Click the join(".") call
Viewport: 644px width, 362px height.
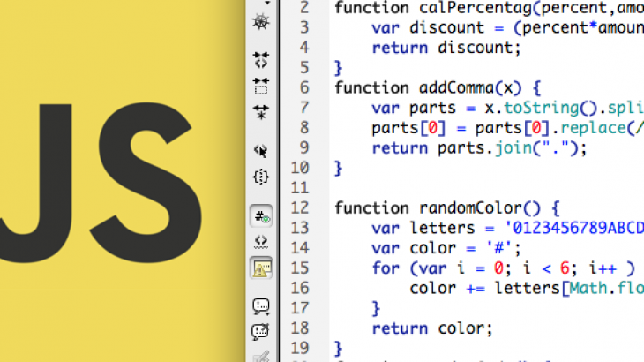click(536, 148)
